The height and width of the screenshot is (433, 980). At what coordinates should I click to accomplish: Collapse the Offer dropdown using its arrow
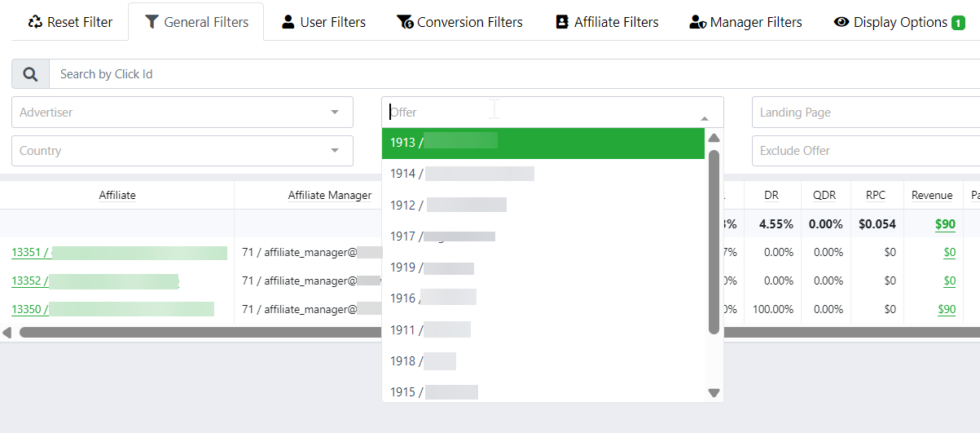(705, 118)
